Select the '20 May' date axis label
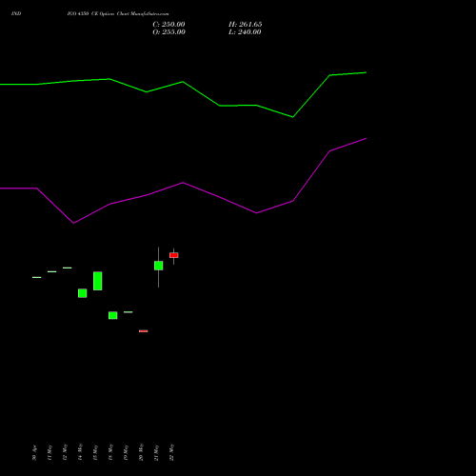 coord(141,452)
